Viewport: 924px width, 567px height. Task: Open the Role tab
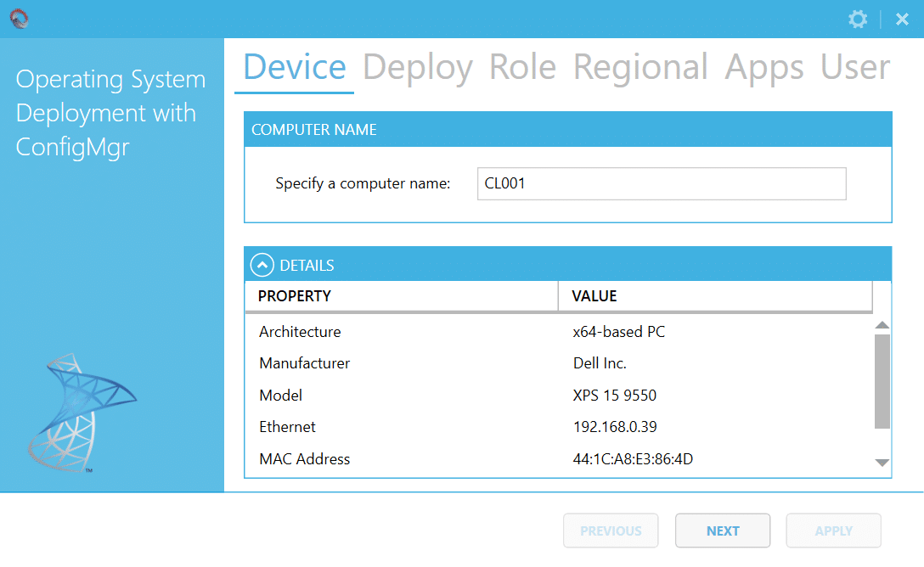[522, 67]
